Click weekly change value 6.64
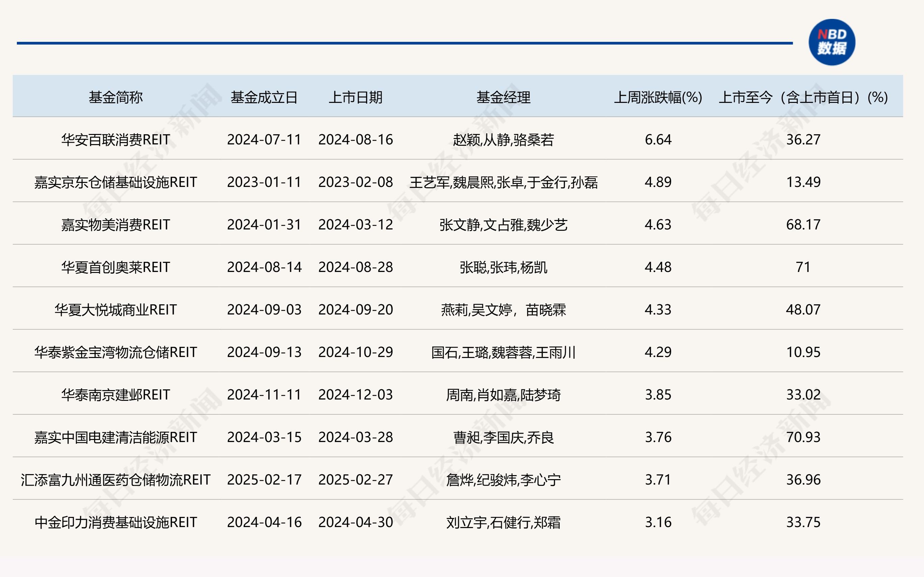 point(658,140)
